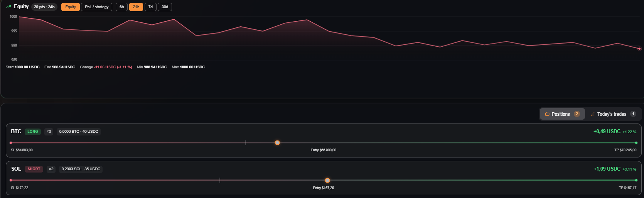Click the Start 1000.00 USDC stat

click(23, 67)
